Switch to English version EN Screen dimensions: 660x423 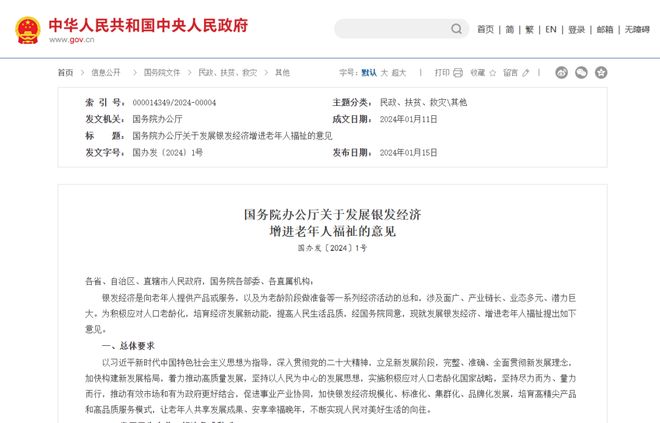pyautogui.click(x=551, y=29)
